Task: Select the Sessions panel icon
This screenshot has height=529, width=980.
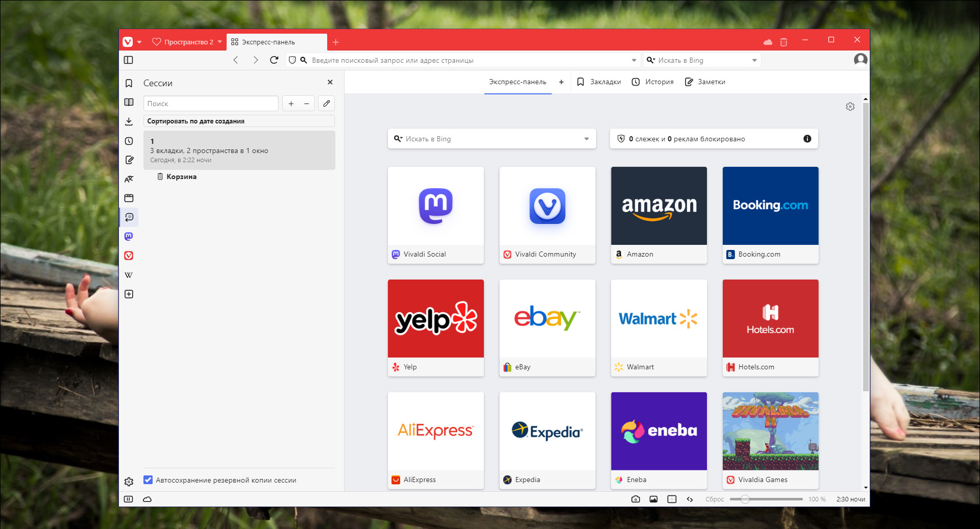Action: [x=129, y=217]
